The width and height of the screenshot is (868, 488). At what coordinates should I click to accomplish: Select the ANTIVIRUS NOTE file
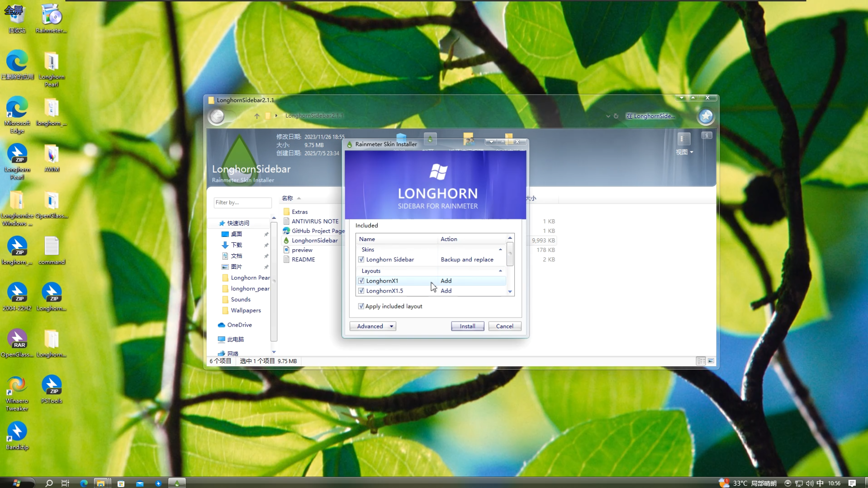tap(315, 221)
